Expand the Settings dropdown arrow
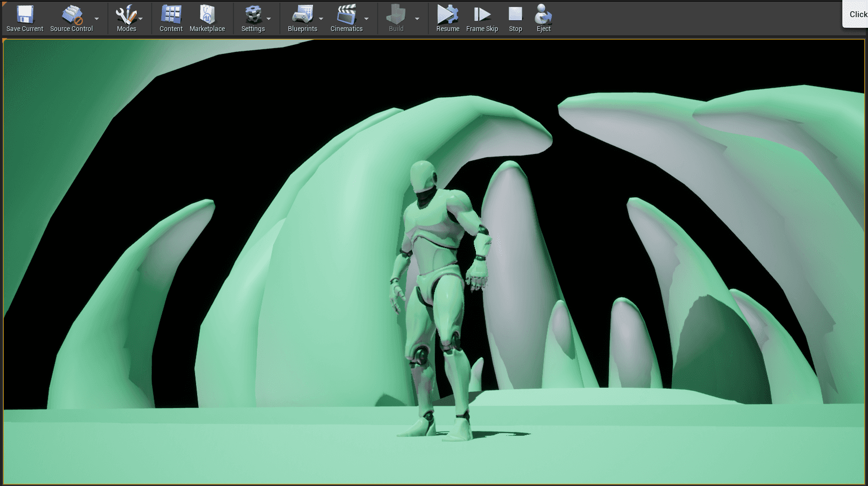The image size is (868, 486). [x=269, y=19]
